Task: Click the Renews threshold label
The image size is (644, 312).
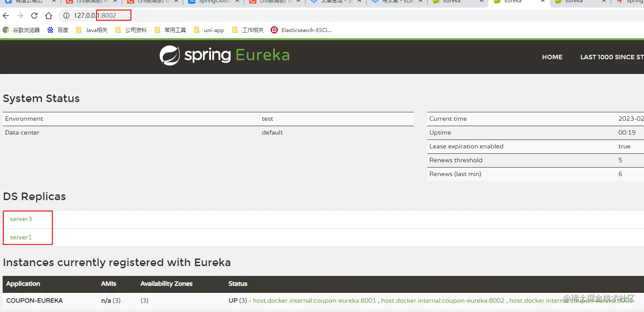Action: click(x=456, y=160)
